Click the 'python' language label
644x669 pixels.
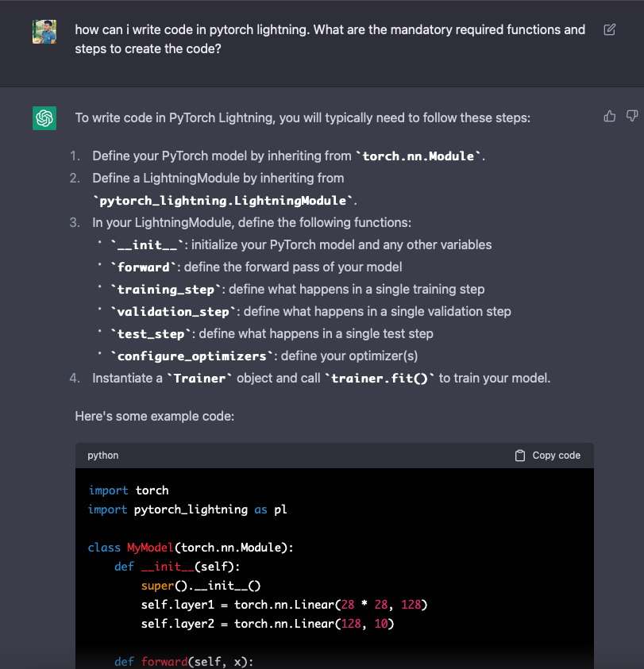(x=103, y=456)
